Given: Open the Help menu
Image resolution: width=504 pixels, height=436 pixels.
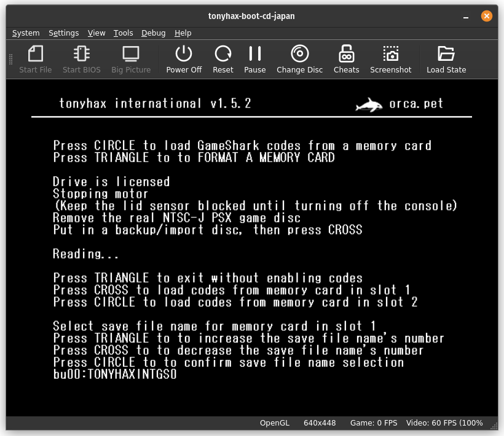Looking at the screenshot, I should coord(183,33).
